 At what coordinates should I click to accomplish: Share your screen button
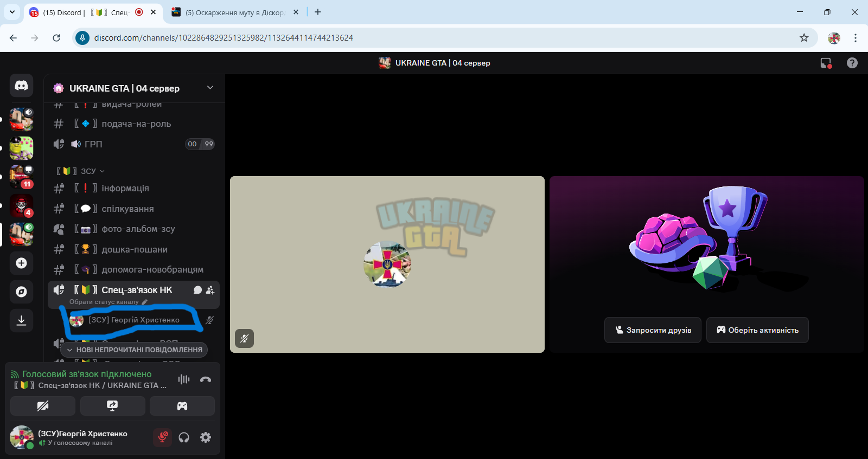112,406
